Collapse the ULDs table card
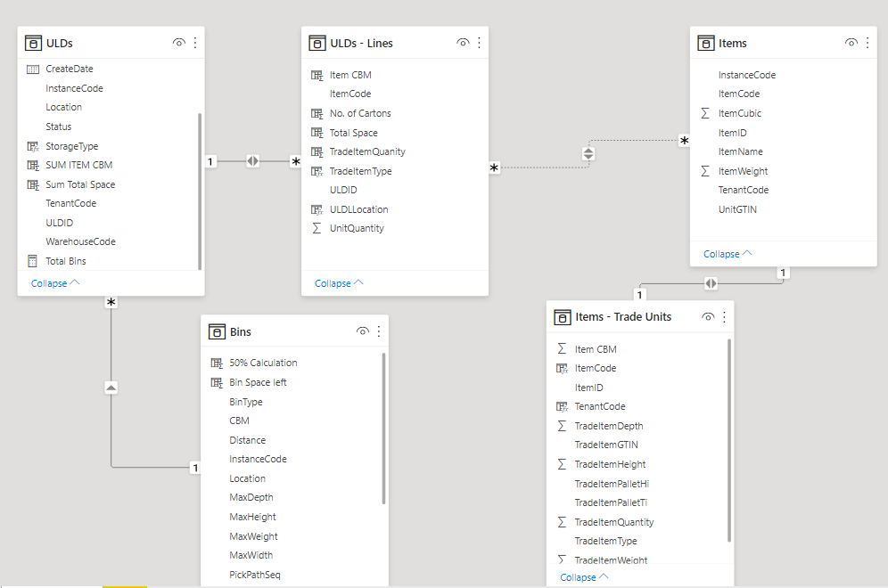The height and width of the screenshot is (588, 888). [x=55, y=283]
